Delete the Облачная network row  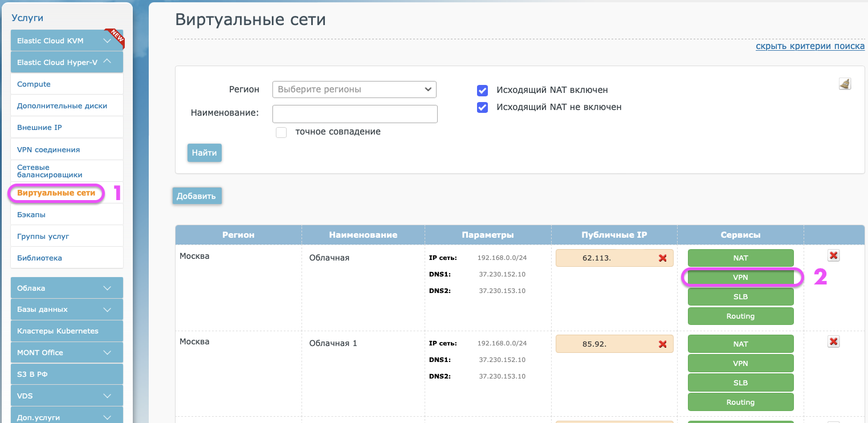click(x=833, y=255)
